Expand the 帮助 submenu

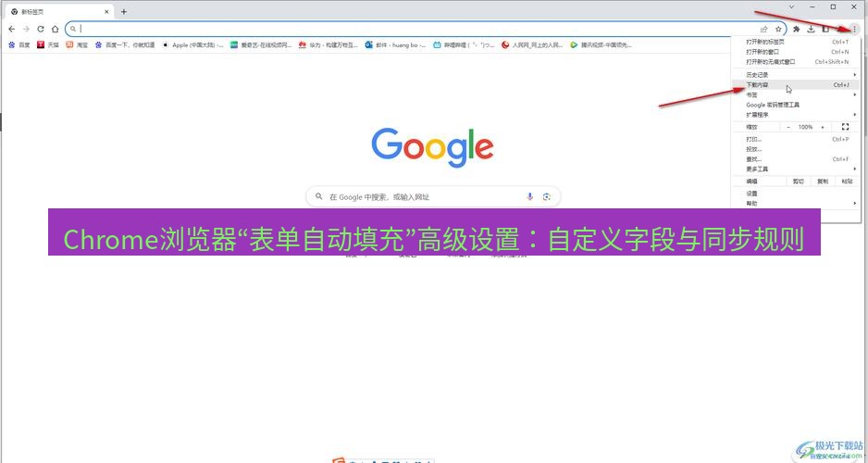pyautogui.click(x=797, y=204)
